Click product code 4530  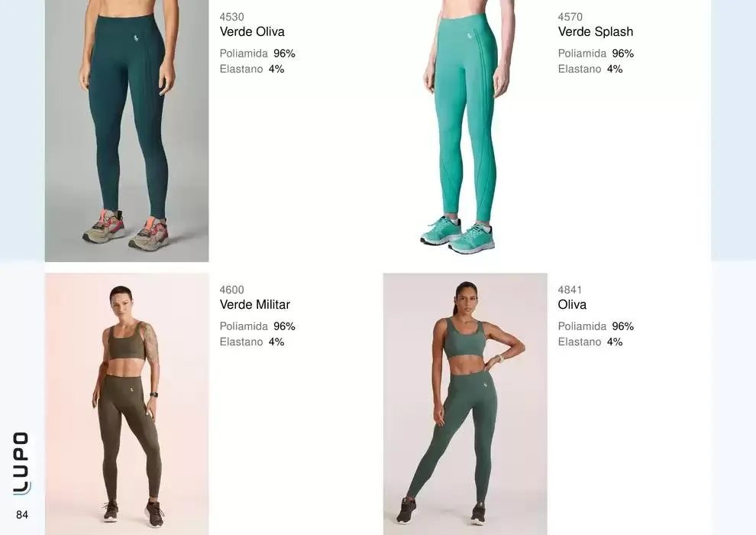click(232, 17)
